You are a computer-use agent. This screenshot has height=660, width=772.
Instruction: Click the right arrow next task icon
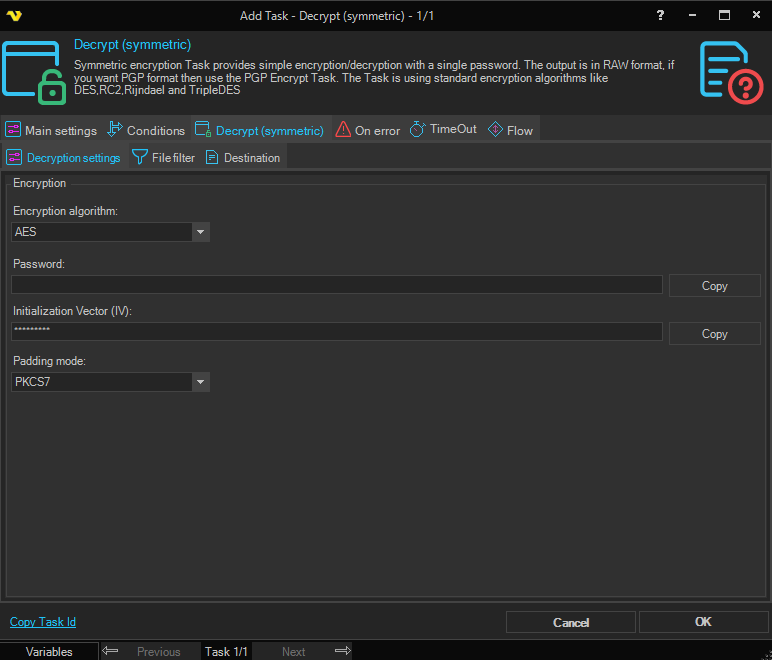342,651
